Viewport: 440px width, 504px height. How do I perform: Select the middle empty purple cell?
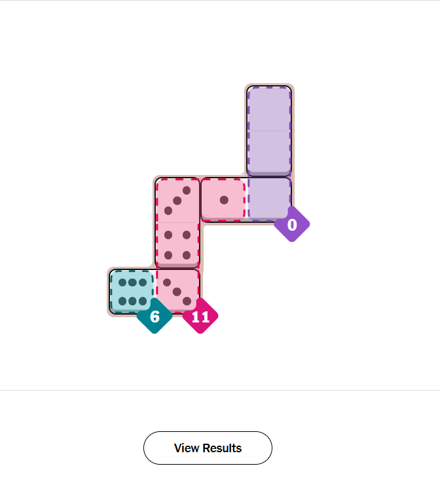tap(269, 153)
